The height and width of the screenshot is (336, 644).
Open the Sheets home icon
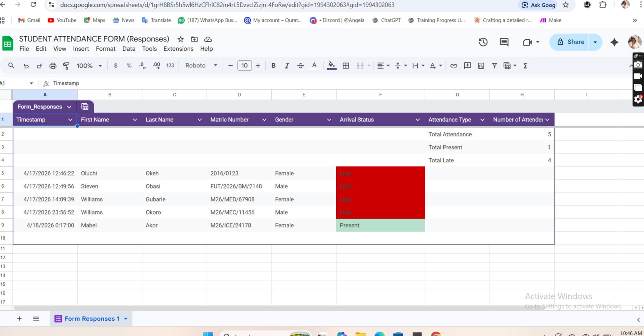8,44
